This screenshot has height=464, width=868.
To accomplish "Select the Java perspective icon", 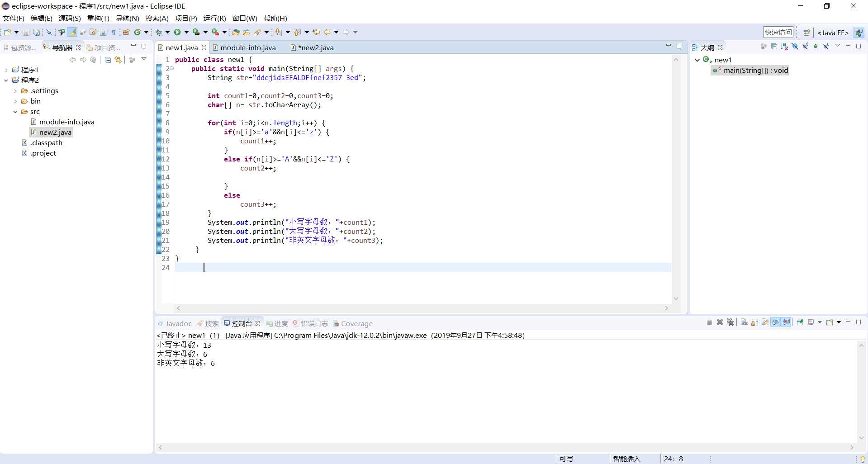I will [858, 33].
